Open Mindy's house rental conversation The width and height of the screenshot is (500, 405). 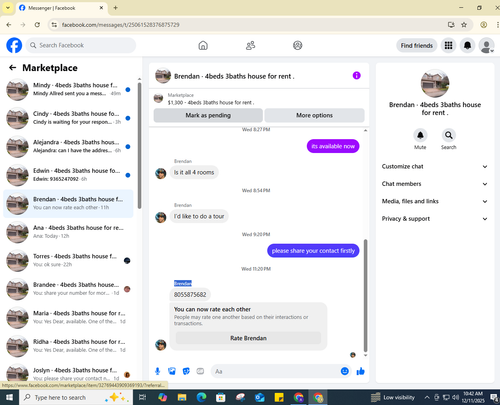68,89
